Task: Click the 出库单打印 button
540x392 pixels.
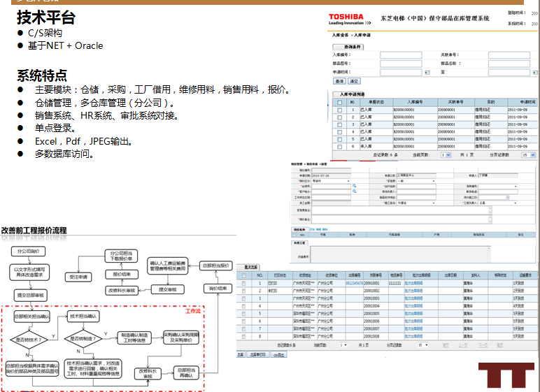Action: [257, 355]
